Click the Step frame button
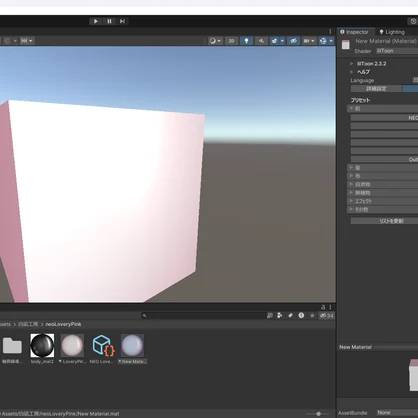The image size is (418, 418). (x=122, y=21)
